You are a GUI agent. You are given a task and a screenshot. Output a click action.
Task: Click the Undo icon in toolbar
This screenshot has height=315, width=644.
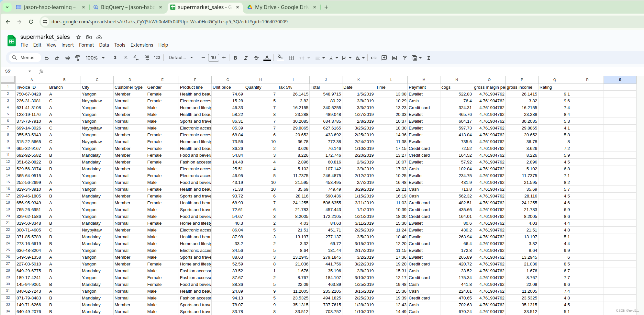click(47, 58)
